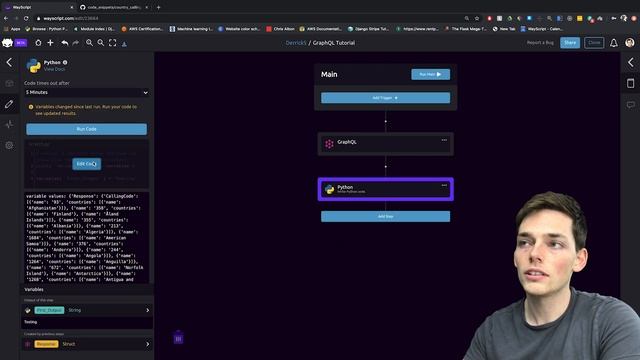The height and width of the screenshot is (360, 640).
Task: Click the WayScript logo icon
Action: tap(7, 43)
